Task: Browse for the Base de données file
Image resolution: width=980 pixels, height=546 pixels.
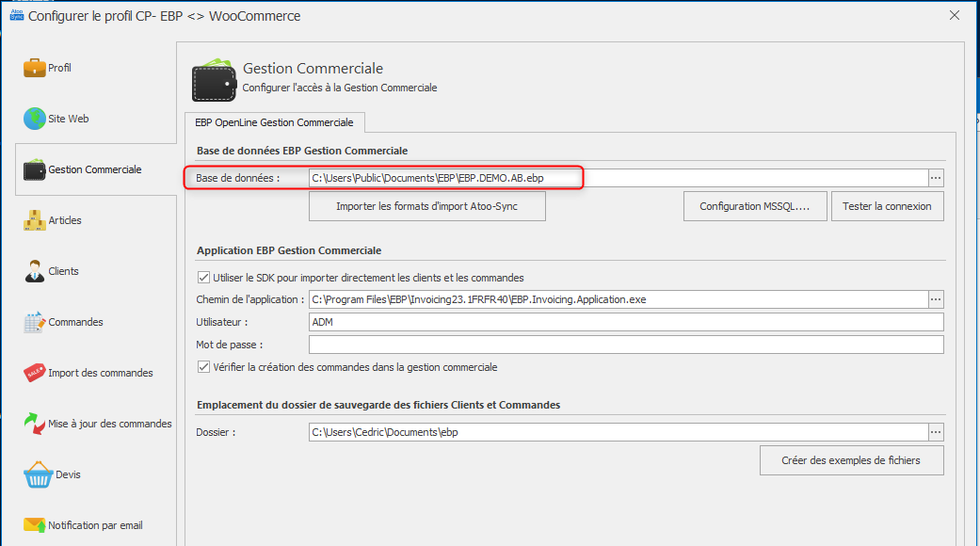Action: click(x=936, y=178)
